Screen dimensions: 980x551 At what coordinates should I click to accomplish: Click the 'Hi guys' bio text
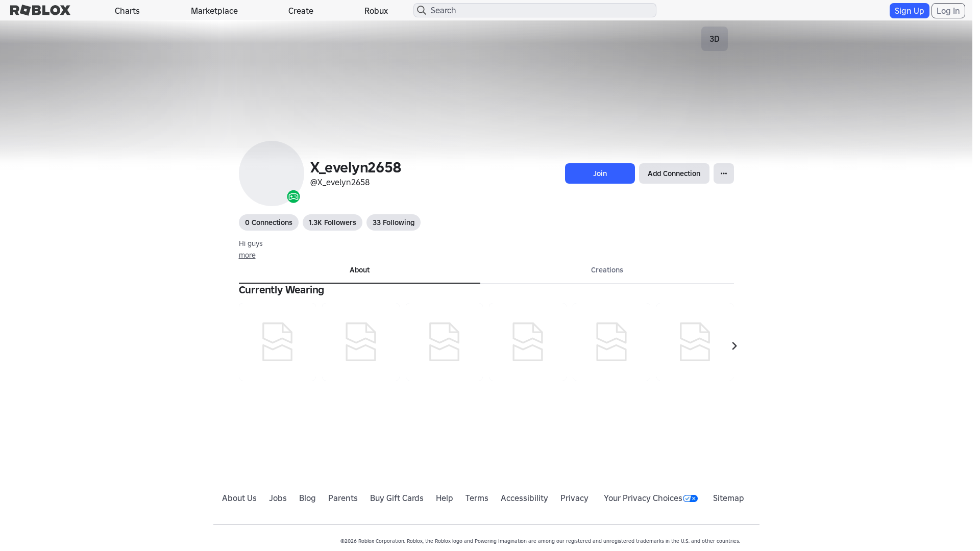[251, 243]
